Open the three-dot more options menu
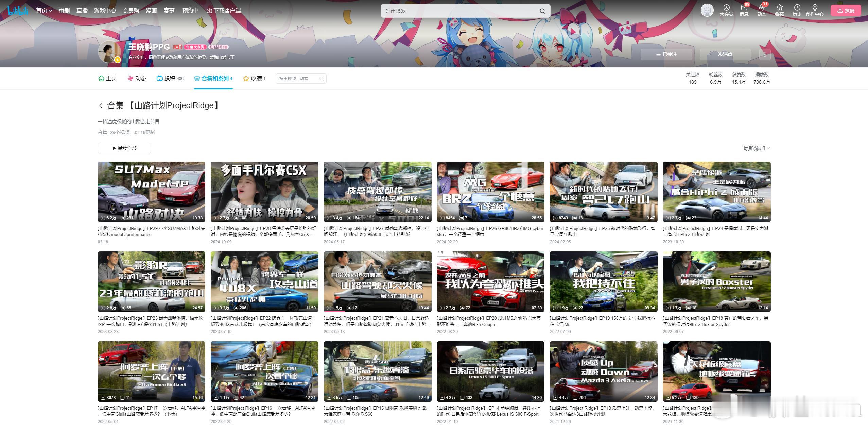The width and height of the screenshot is (868, 428). point(765,54)
